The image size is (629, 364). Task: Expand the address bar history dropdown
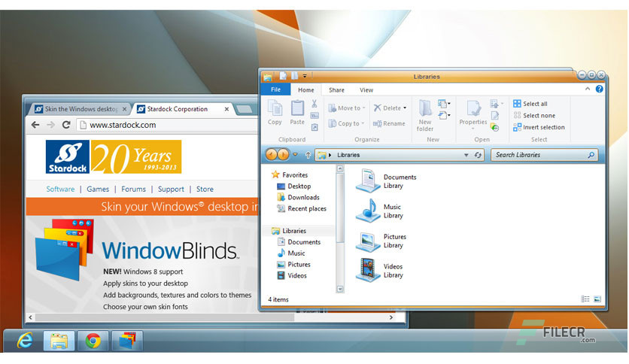pyautogui.click(x=466, y=155)
